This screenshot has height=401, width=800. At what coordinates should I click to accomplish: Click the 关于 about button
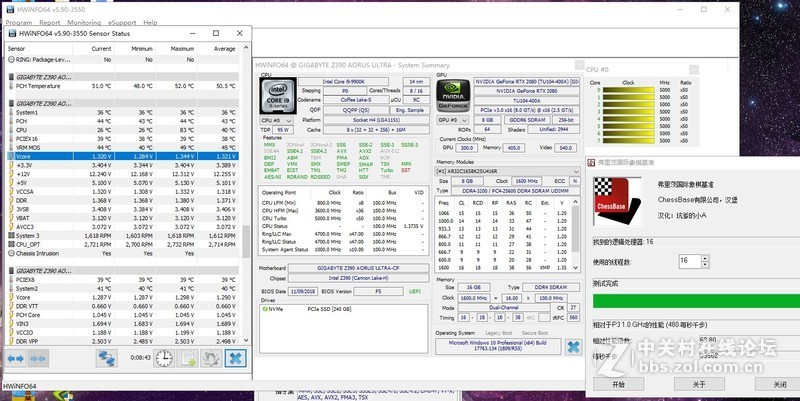(x=699, y=384)
